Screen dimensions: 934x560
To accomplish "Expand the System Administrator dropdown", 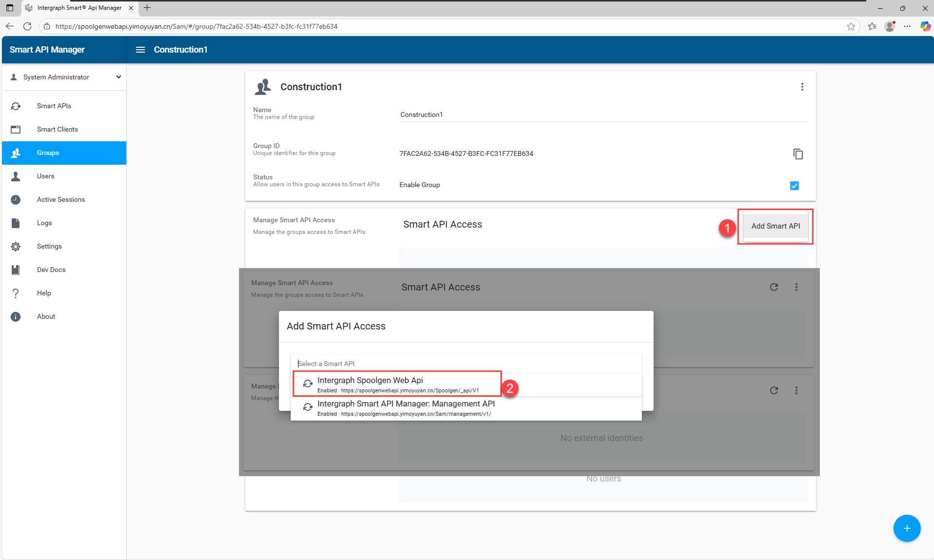I will [x=118, y=77].
